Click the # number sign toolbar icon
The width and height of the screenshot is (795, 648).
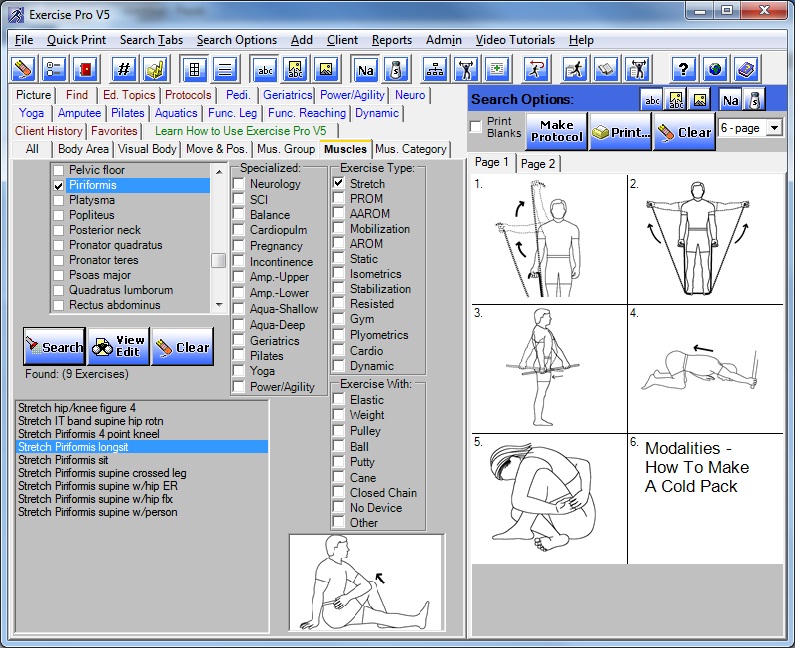point(124,69)
